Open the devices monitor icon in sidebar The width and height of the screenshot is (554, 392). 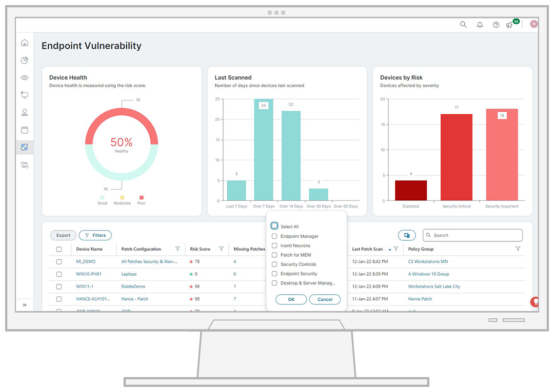[x=25, y=95]
